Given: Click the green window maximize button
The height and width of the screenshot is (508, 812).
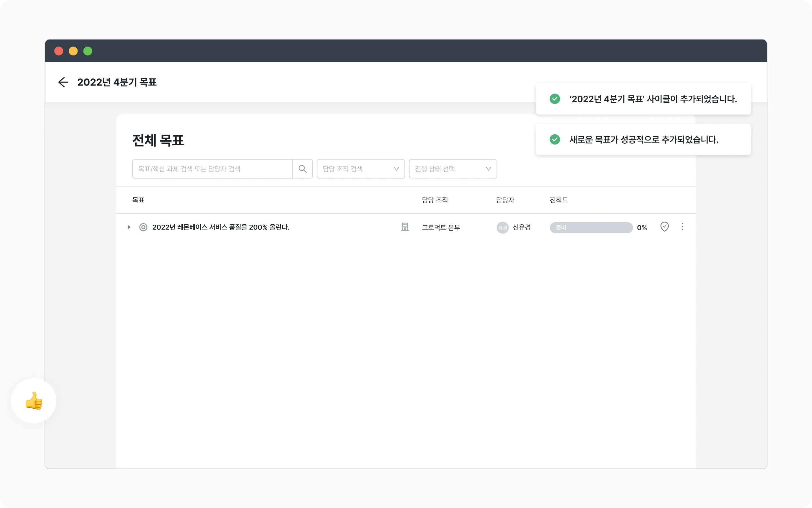Looking at the screenshot, I should click(x=88, y=51).
